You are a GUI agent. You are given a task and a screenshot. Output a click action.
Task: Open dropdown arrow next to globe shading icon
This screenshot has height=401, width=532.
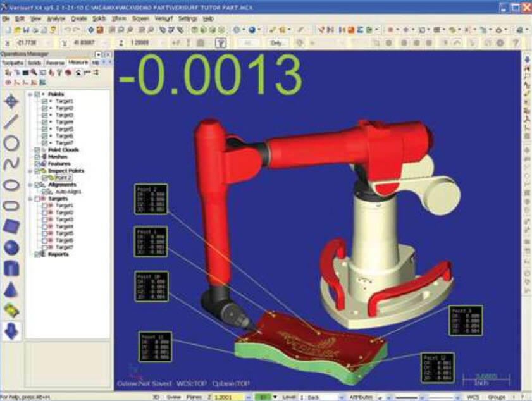click(x=259, y=30)
